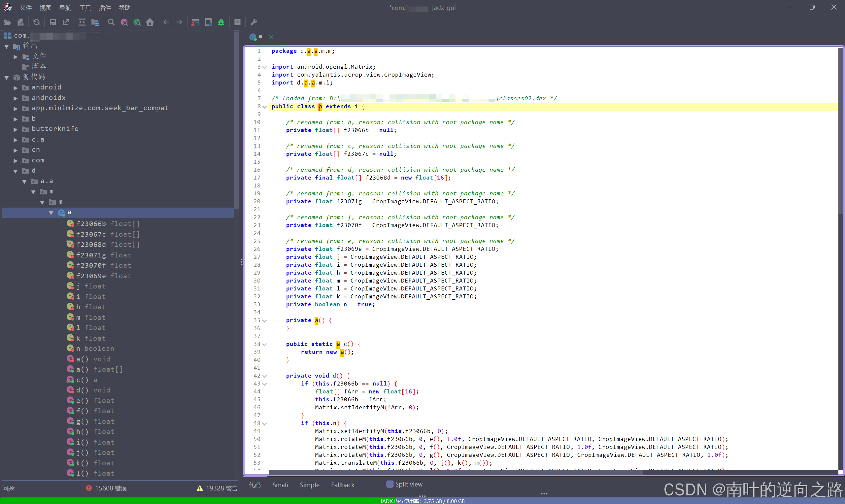Click the save project toolbar icon

click(x=52, y=22)
